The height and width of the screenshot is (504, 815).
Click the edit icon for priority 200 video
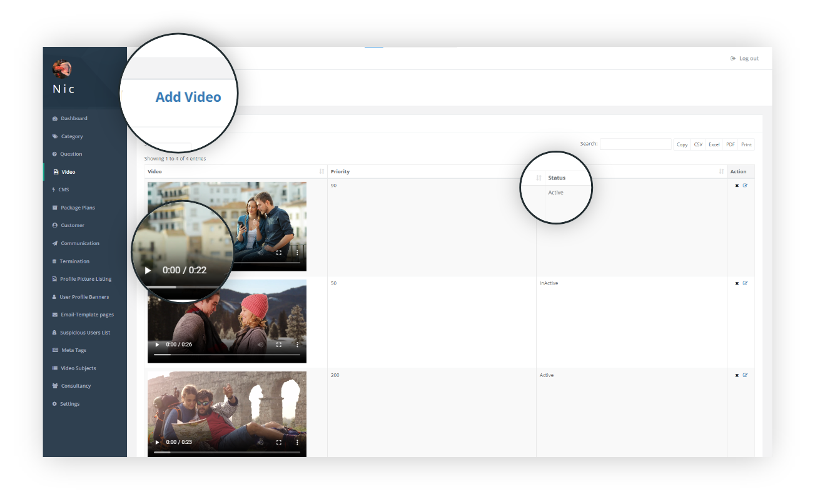point(745,375)
